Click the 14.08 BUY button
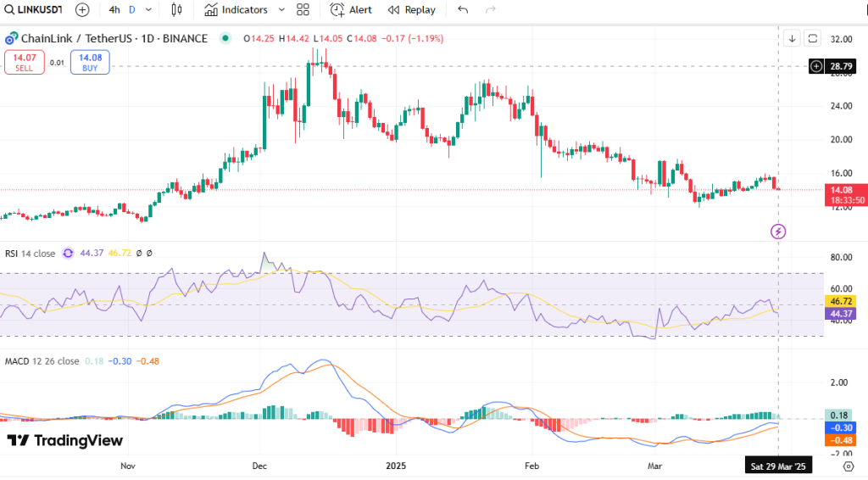868x480 pixels. (90, 62)
